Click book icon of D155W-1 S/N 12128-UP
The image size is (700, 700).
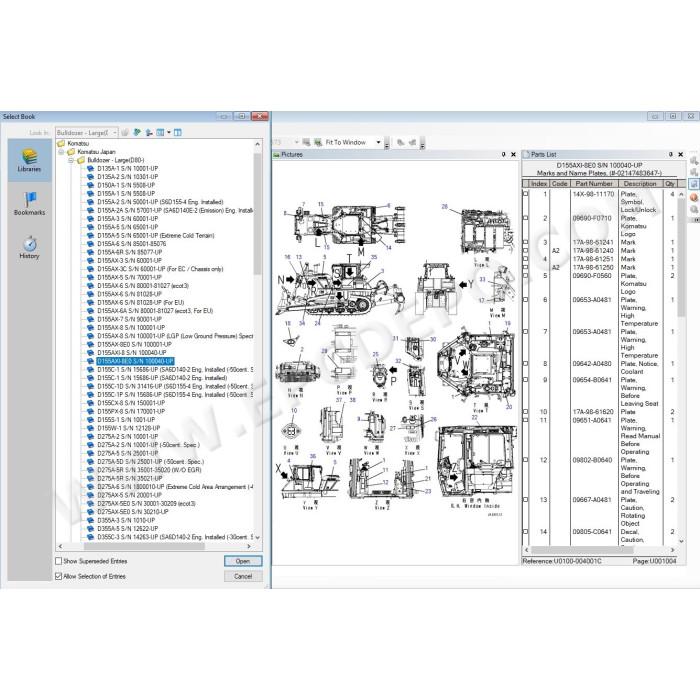(90, 428)
